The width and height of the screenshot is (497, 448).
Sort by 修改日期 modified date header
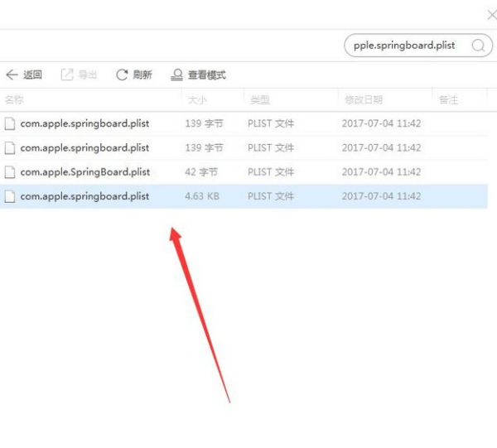(x=364, y=100)
